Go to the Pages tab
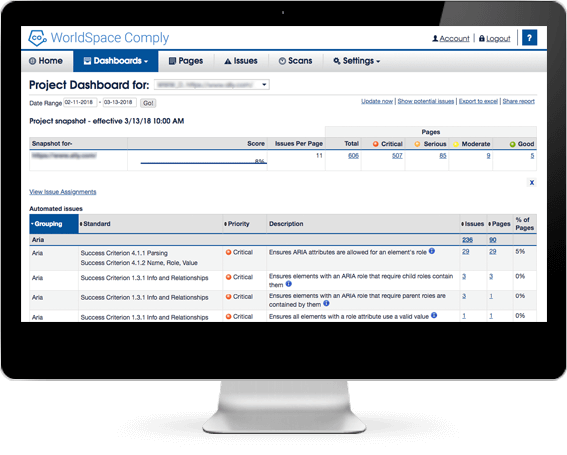567x455 pixels. 186,61
